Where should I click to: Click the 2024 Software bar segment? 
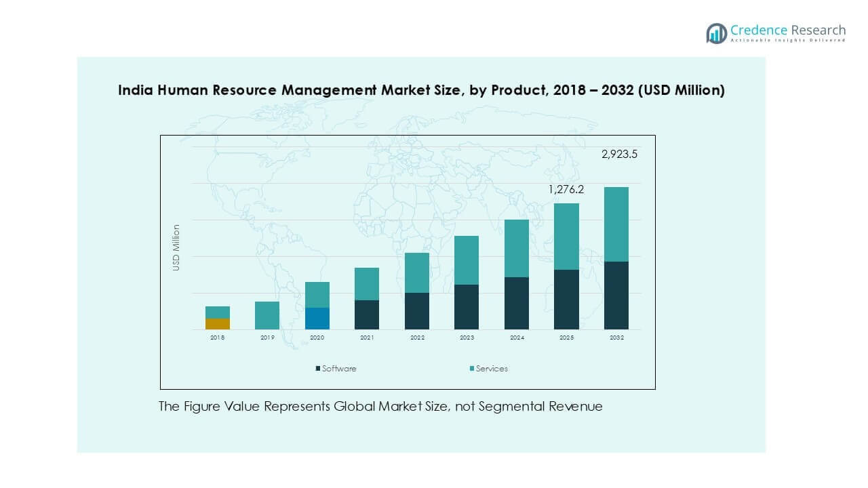pos(517,303)
